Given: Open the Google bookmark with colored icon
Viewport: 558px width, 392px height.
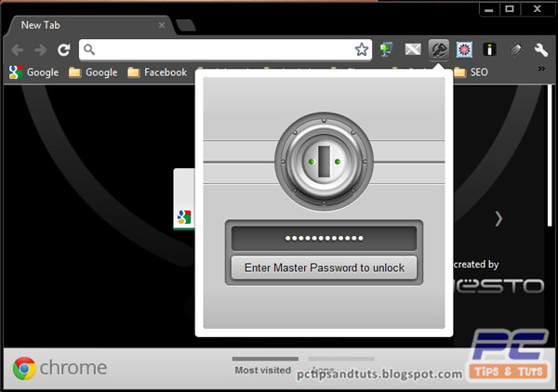Looking at the screenshot, I should pos(33,72).
